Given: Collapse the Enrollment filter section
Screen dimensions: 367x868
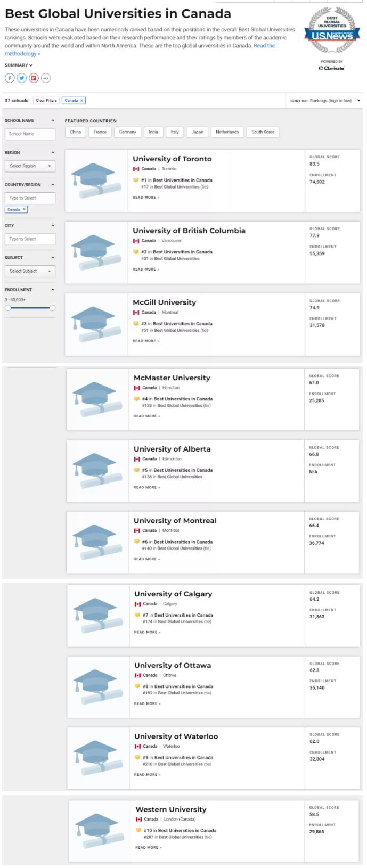Looking at the screenshot, I should 53,290.
